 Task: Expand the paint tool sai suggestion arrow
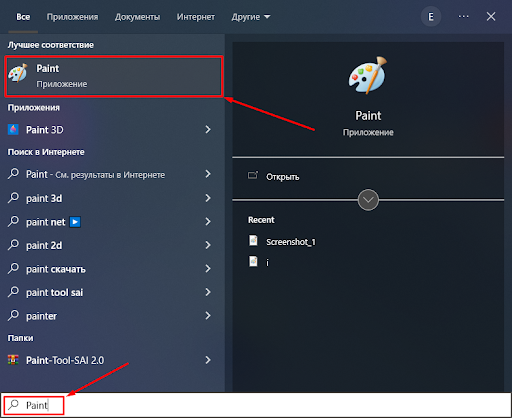pyautogui.click(x=208, y=292)
